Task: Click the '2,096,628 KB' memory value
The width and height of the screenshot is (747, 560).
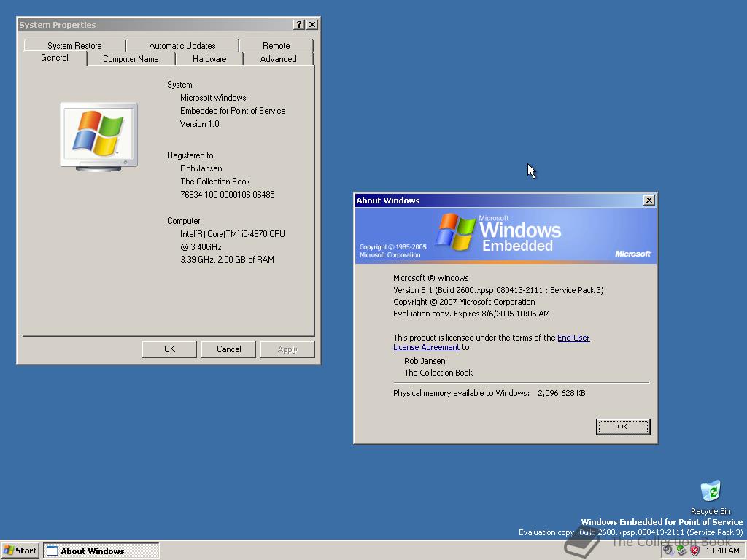Action: (562, 393)
